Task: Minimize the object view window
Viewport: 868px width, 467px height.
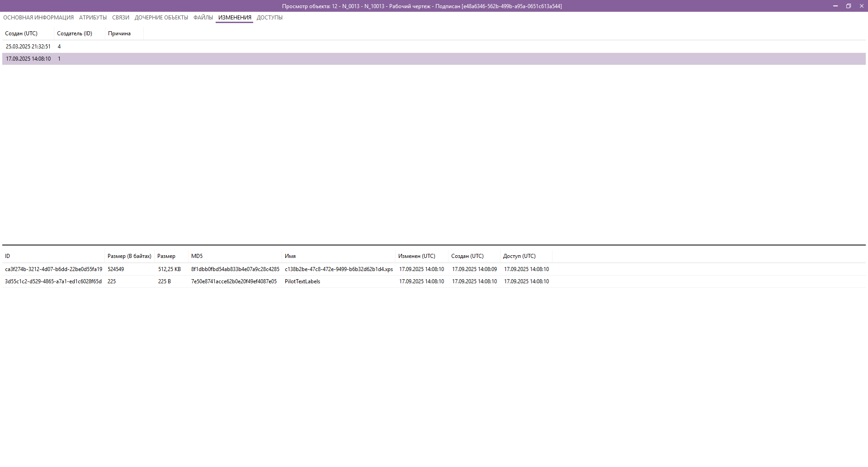Action: pyautogui.click(x=835, y=6)
